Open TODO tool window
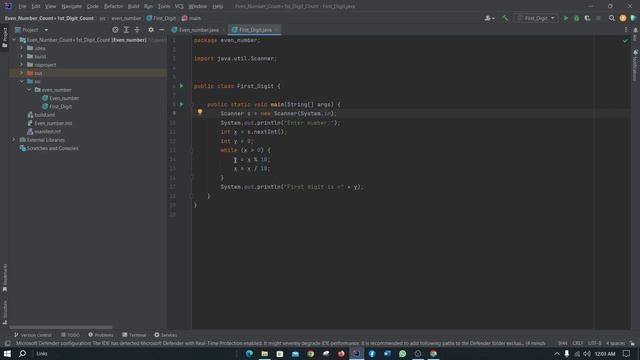Viewport: 640px width, 360px height. pos(71,335)
